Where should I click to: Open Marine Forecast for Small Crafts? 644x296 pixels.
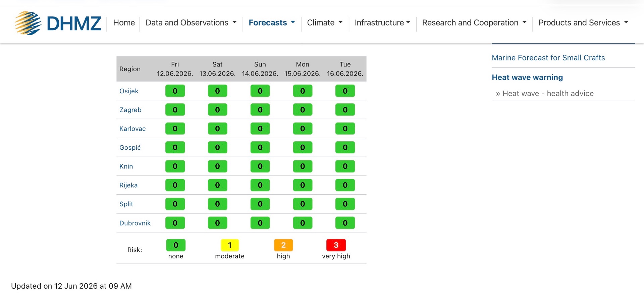click(548, 58)
